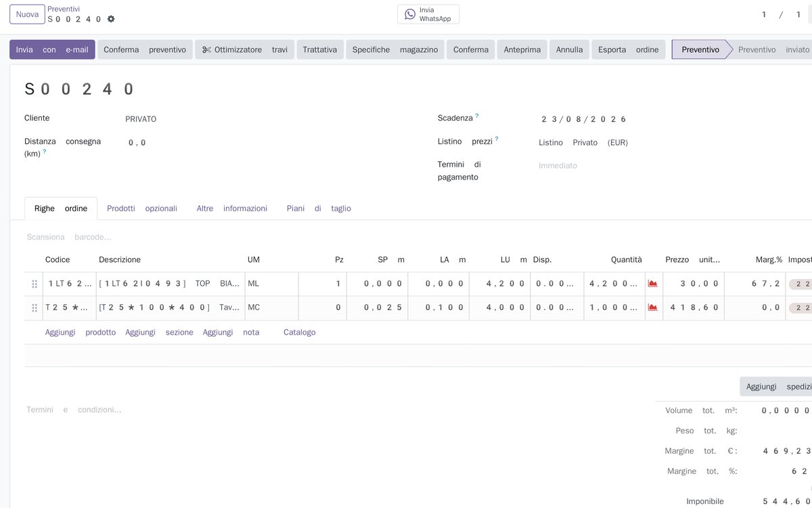Select the Preventivo status stage
This screenshot has width=812, height=508.
[x=700, y=49]
